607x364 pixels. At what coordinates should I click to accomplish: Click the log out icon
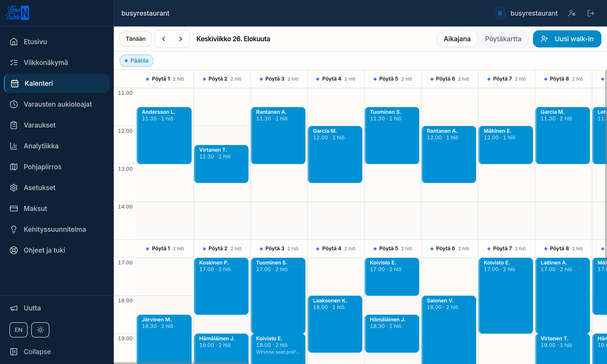591,13
